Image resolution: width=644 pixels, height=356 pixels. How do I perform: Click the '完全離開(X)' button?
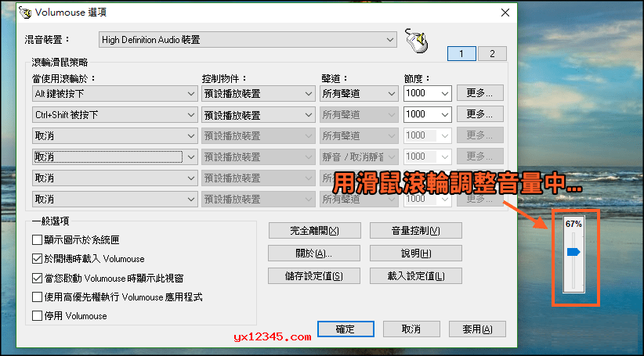(315, 231)
